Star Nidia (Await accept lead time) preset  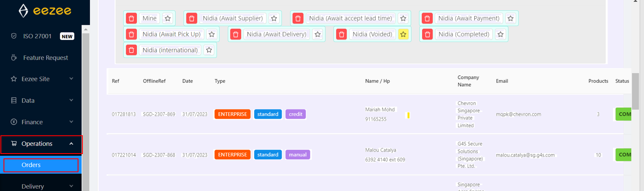coord(403,18)
